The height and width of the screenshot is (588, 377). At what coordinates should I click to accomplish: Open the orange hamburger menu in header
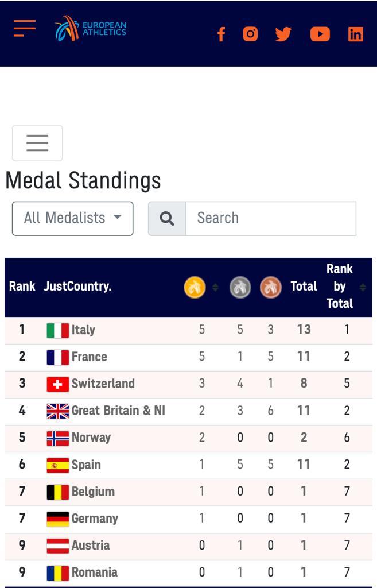[x=25, y=28]
